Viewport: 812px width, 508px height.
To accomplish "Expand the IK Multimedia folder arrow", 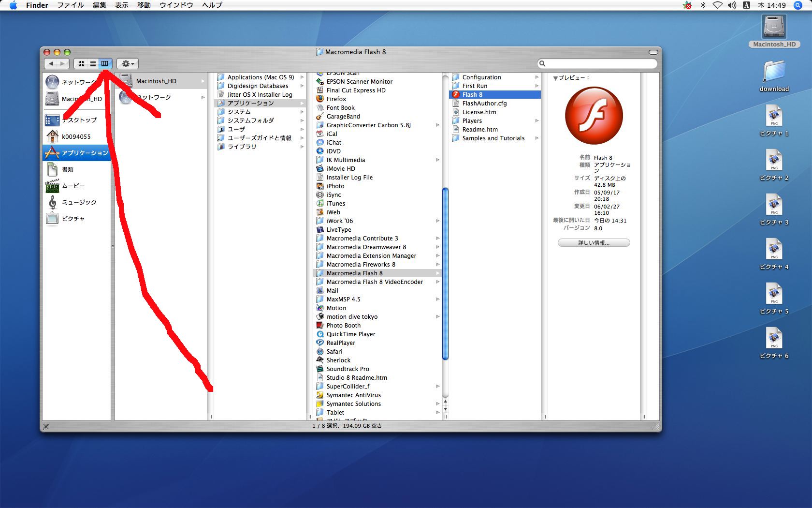I will pyautogui.click(x=438, y=160).
